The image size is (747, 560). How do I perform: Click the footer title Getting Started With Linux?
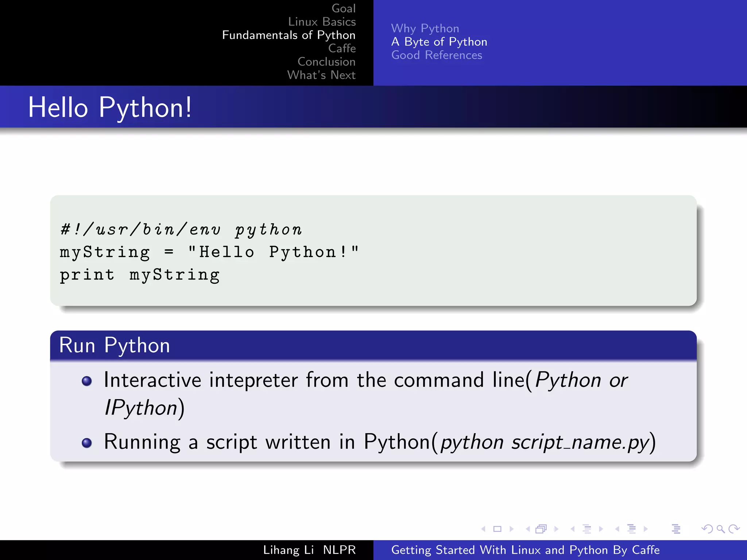coord(526,550)
